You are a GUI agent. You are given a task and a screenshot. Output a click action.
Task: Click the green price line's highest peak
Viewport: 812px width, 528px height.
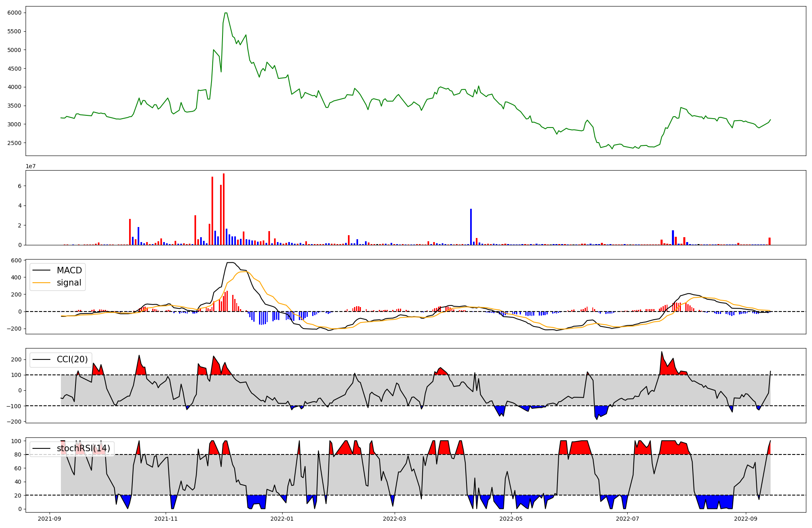[x=225, y=13]
